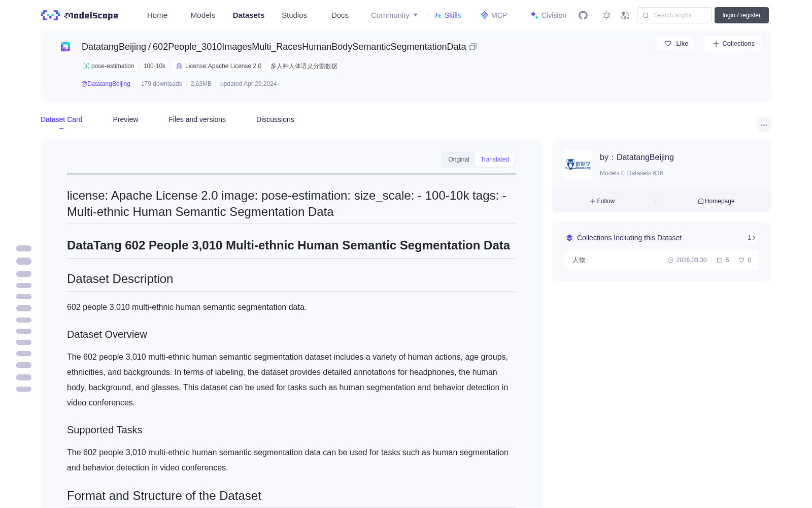Switch to Files and versions tab
Screen dimensions: 812x508
197,119
